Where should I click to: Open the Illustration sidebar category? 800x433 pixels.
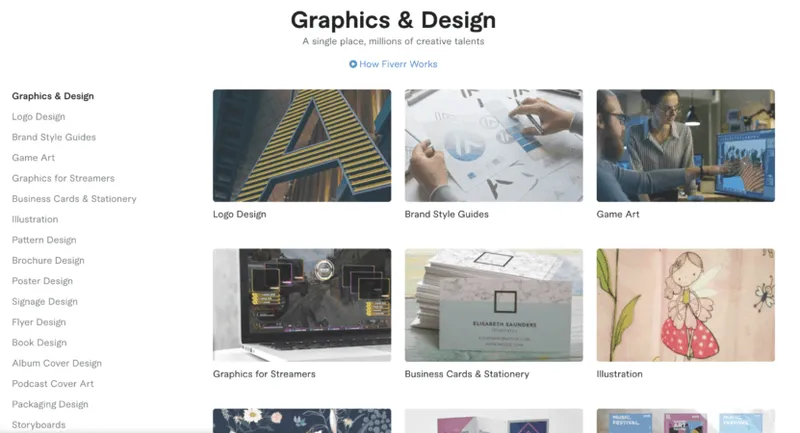tap(35, 219)
